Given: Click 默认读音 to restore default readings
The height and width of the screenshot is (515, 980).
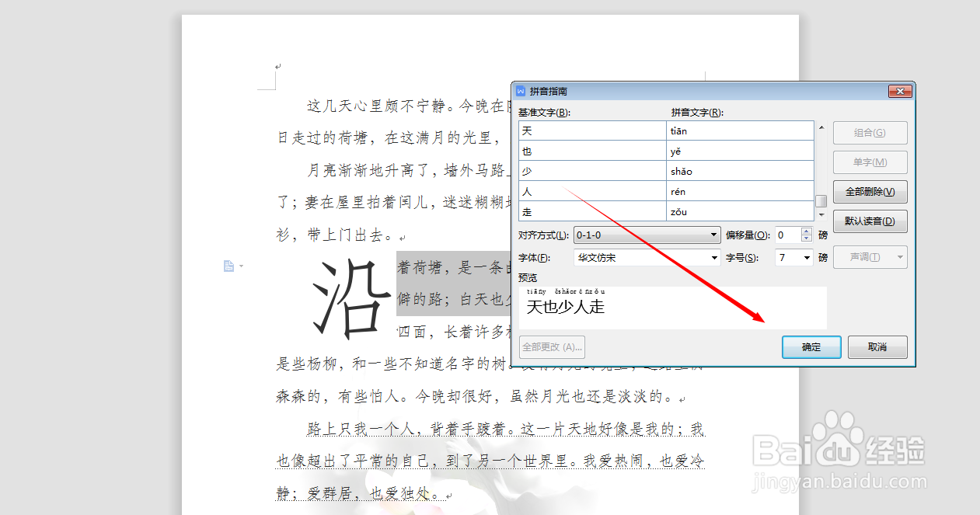Looking at the screenshot, I should click(x=870, y=221).
